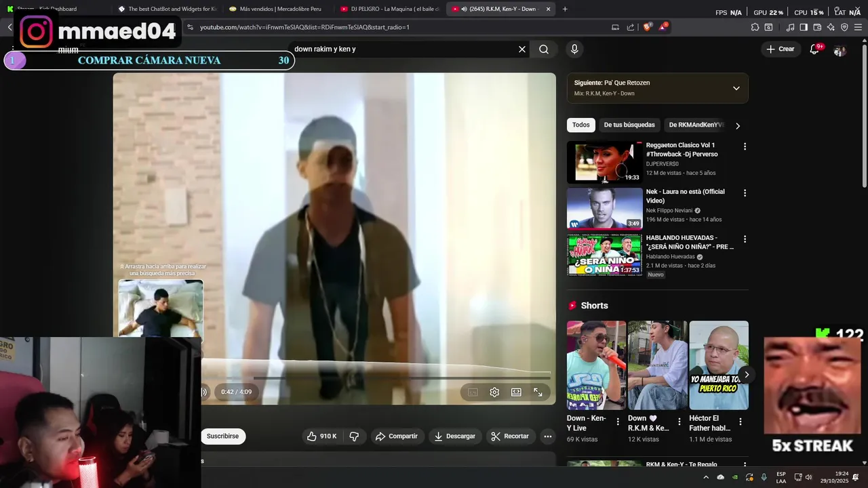The image size is (868, 488).
Task: Open options for Nek - Laura no está video
Action: click(x=745, y=193)
